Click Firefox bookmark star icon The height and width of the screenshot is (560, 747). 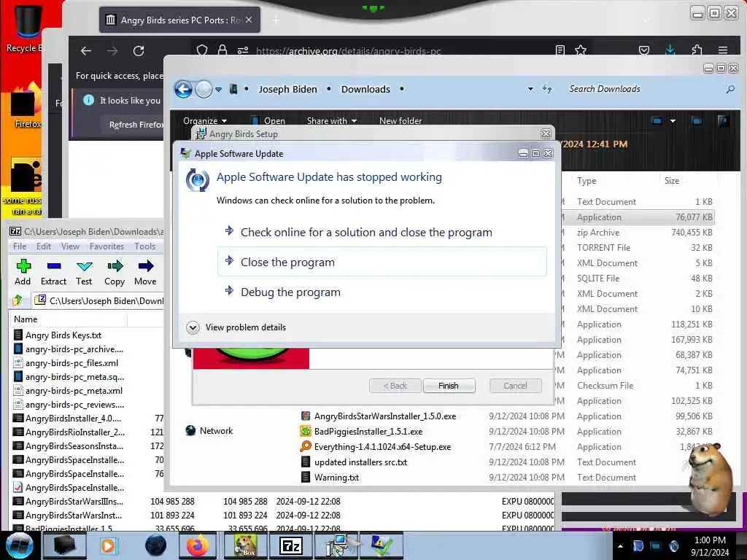tap(580, 50)
